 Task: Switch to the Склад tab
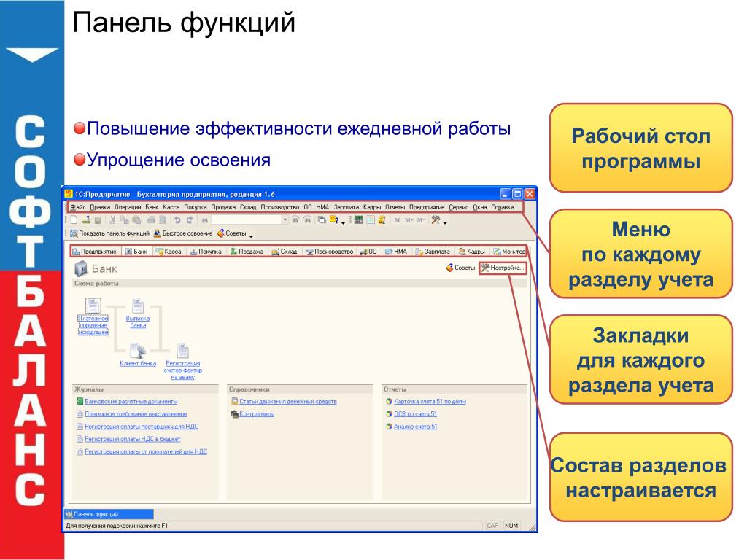(x=285, y=252)
